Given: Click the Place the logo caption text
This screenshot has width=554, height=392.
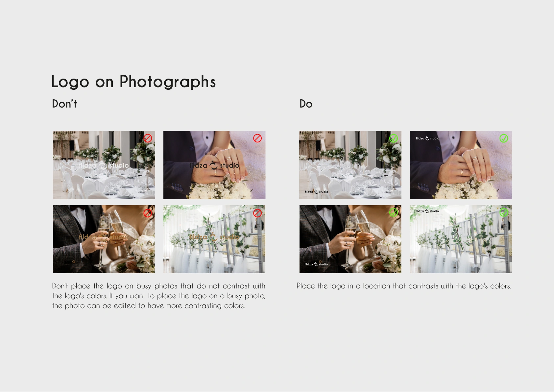Looking at the screenshot, I should click(404, 286).
